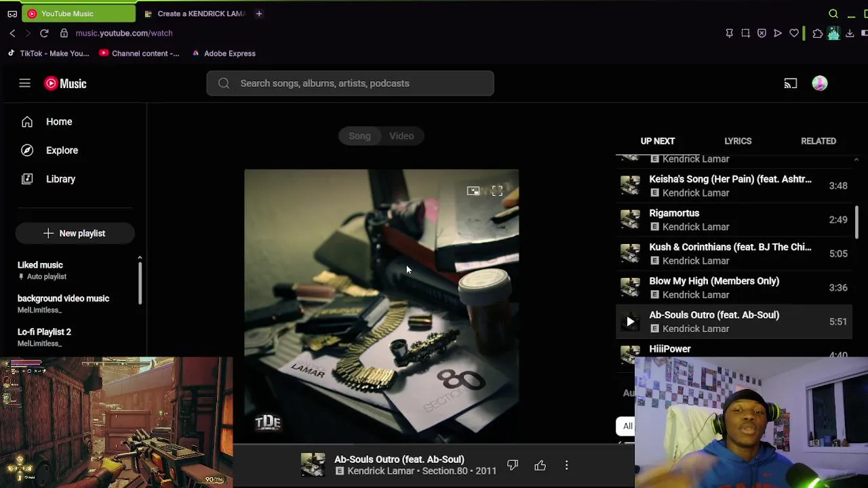Open browser extensions puzzle icon
The height and width of the screenshot is (488, 868).
818,33
